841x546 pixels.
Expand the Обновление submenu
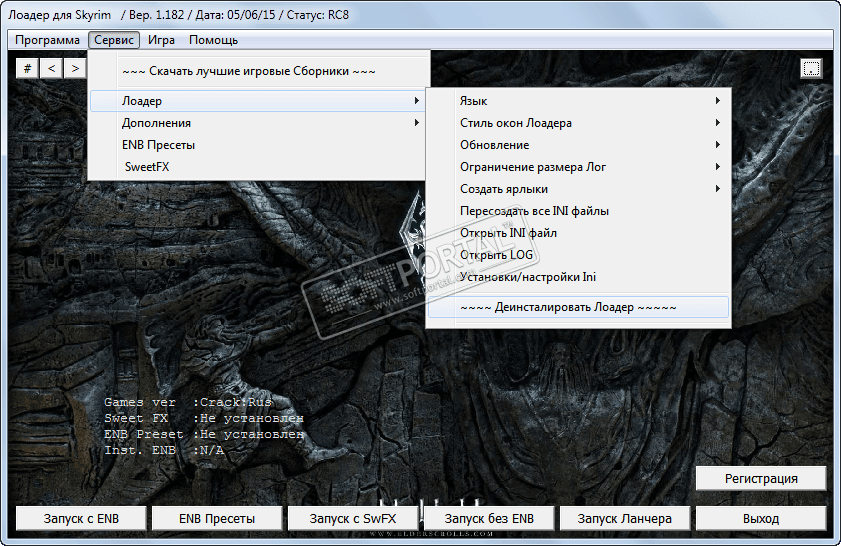tap(578, 145)
